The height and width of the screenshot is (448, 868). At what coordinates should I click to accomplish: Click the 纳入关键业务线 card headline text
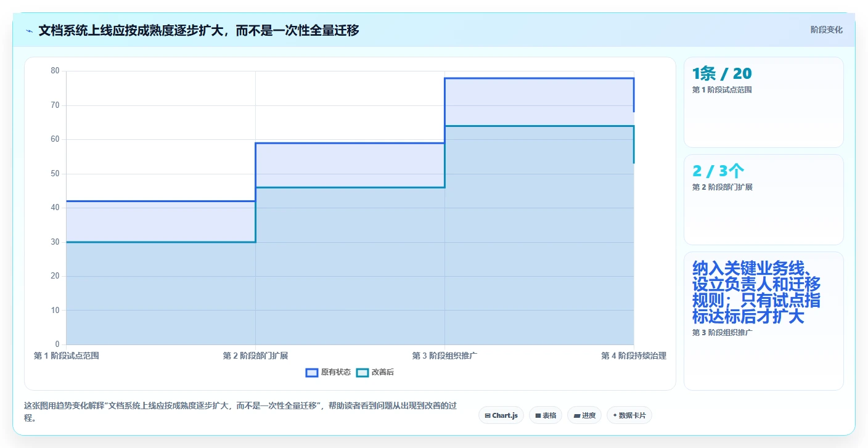click(x=756, y=292)
